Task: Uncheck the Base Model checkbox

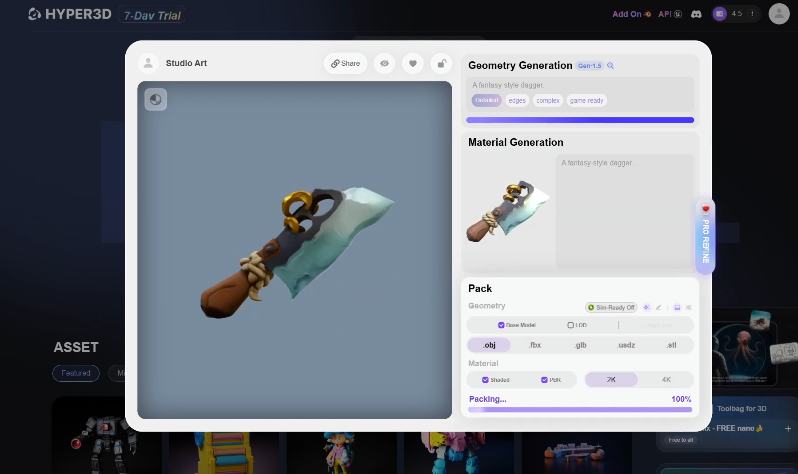Action: point(501,325)
